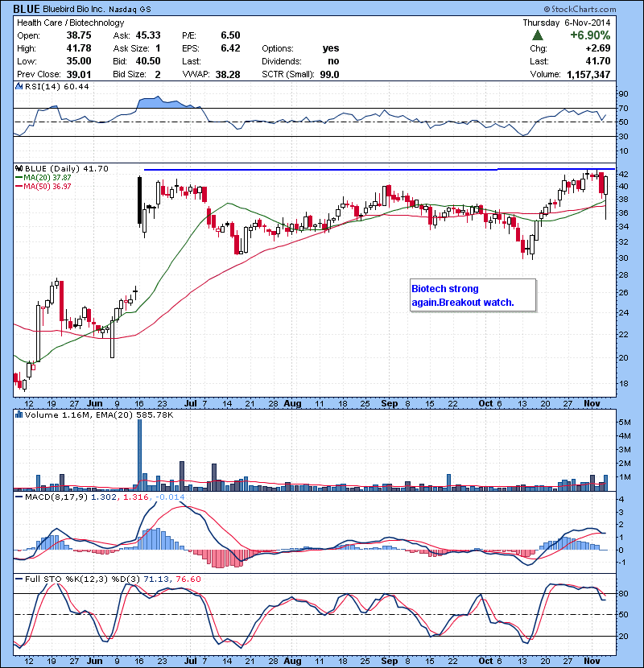Open the StockCharts.com copyright credit
The height and width of the screenshot is (668, 644).
tap(580, 9)
